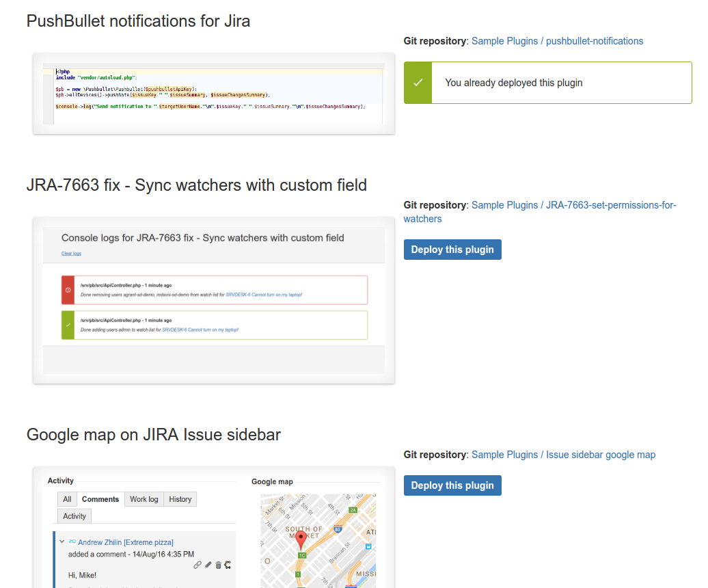The image size is (708, 588).
Task: Open the Work log tab
Action: coord(144,499)
